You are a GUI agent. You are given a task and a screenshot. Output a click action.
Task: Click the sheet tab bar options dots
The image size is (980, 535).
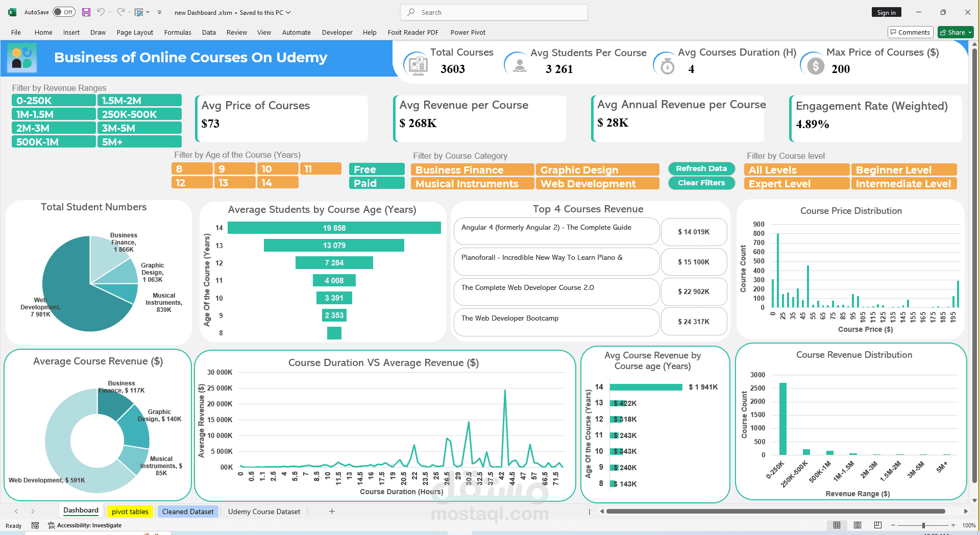pyautogui.click(x=590, y=512)
